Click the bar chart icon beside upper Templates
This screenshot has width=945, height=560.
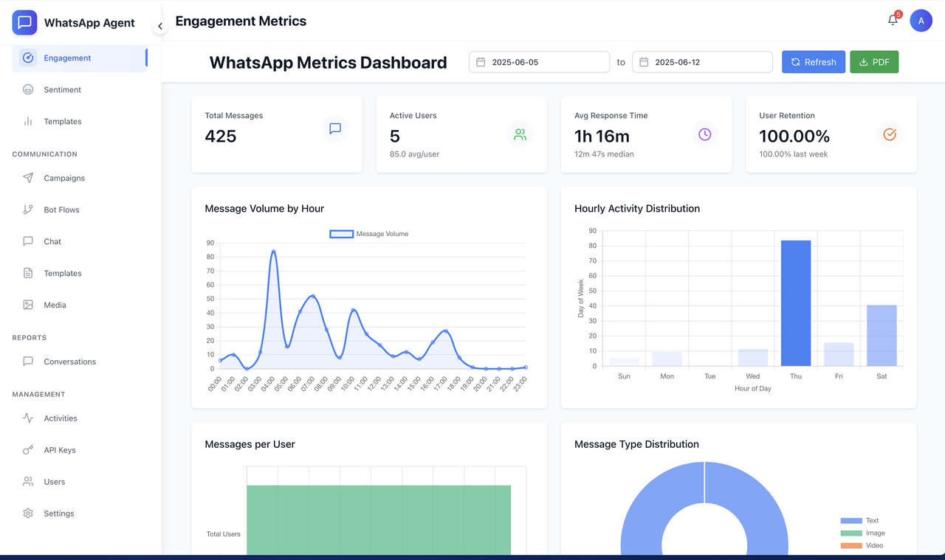coord(28,121)
